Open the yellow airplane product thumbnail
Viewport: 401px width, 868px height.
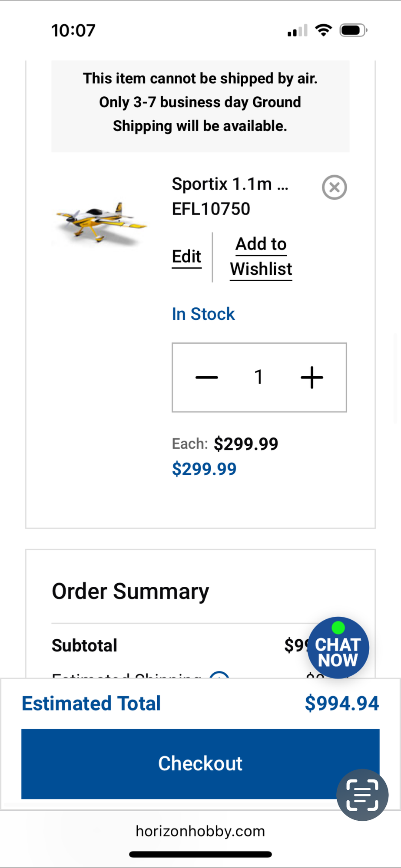pyautogui.click(x=101, y=221)
